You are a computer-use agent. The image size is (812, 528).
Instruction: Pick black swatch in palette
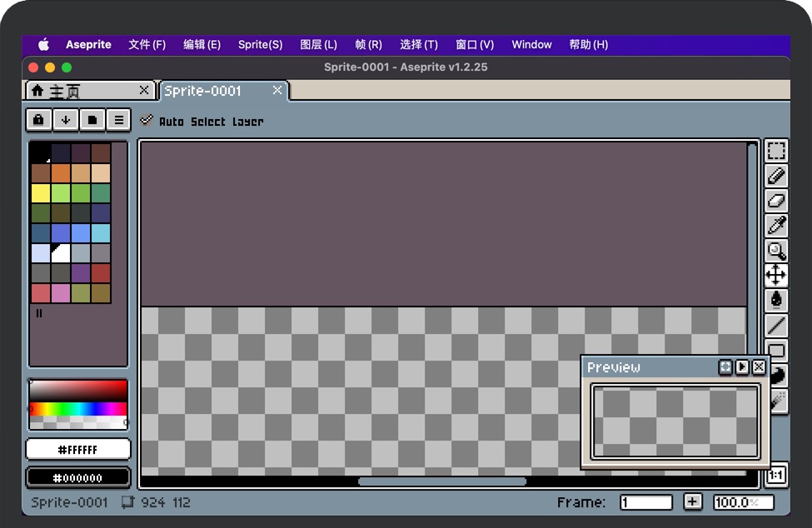(41, 153)
